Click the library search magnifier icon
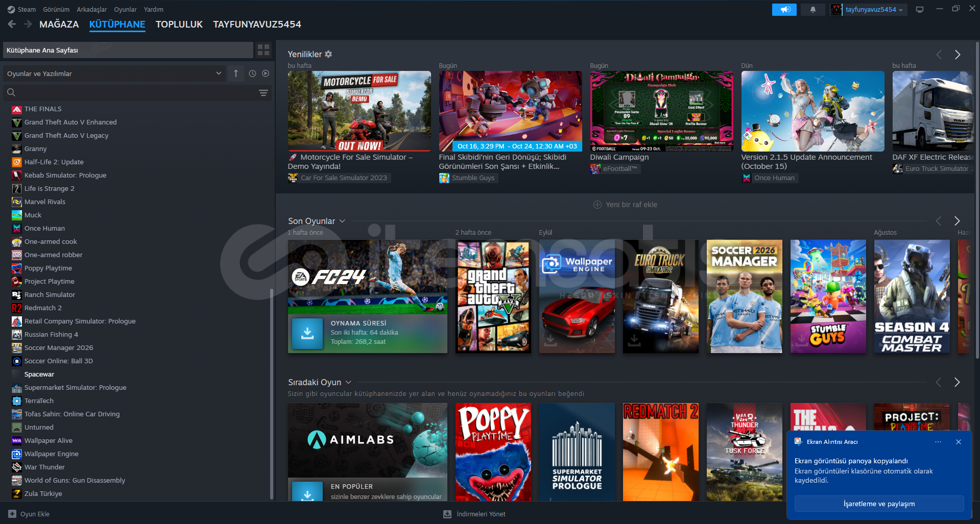This screenshot has width=980, height=524. 11,92
